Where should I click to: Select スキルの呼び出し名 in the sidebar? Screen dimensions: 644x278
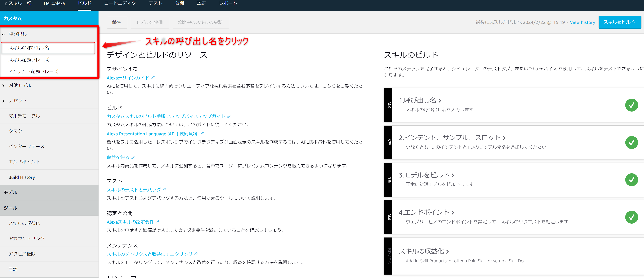(x=29, y=48)
